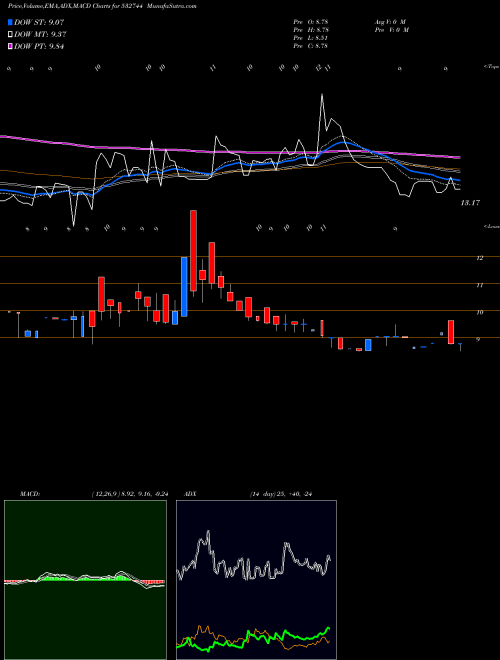This screenshot has width=500, height=660.
Task: Click the 12 price axis label
Action: click(x=479, y=258)
